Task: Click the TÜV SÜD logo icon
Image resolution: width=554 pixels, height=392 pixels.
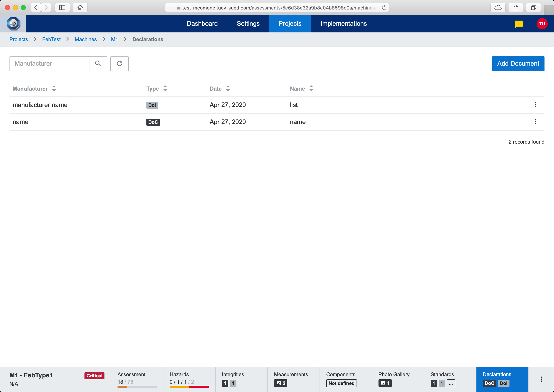Action: pos(13,24)
